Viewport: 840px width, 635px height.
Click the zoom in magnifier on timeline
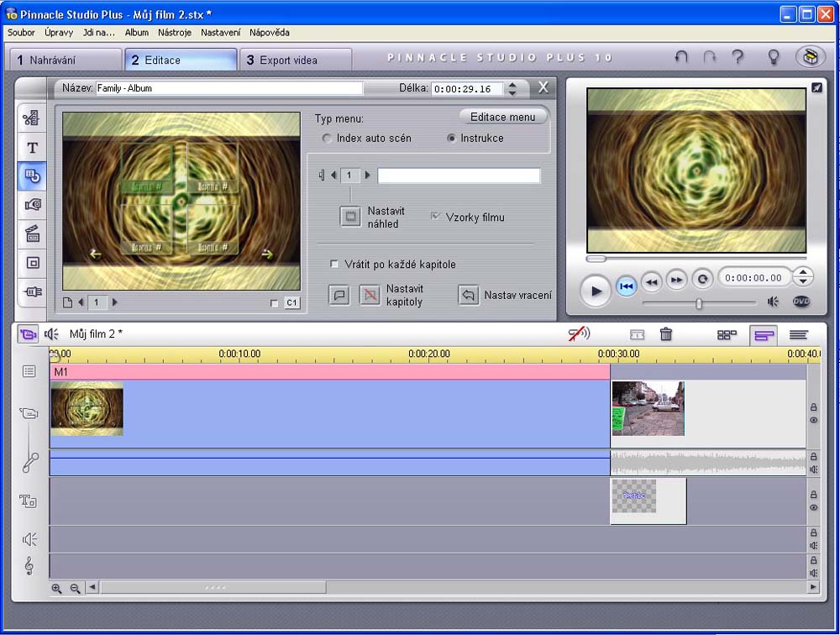[57, 589]
